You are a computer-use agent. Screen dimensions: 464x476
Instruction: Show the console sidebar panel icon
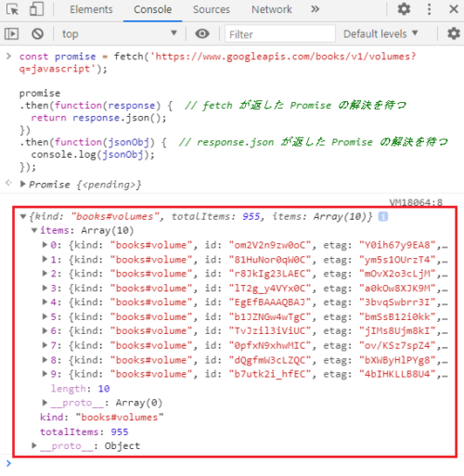(11, 33)
